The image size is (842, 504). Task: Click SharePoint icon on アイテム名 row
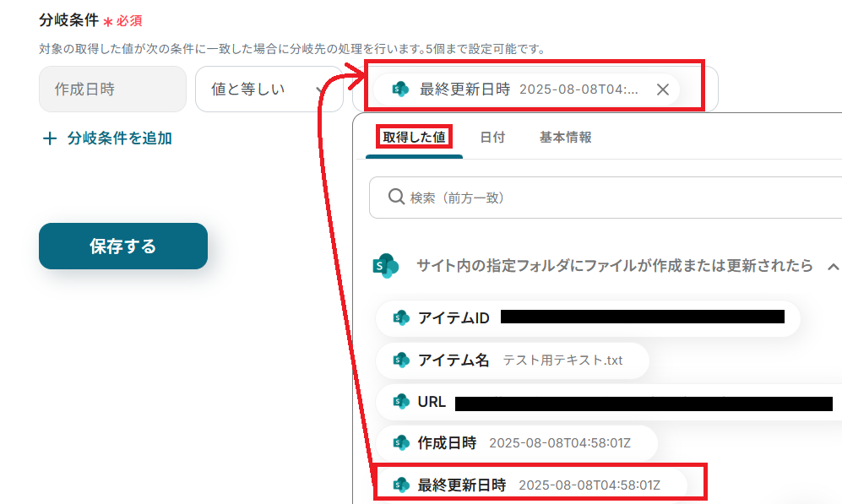400,360
